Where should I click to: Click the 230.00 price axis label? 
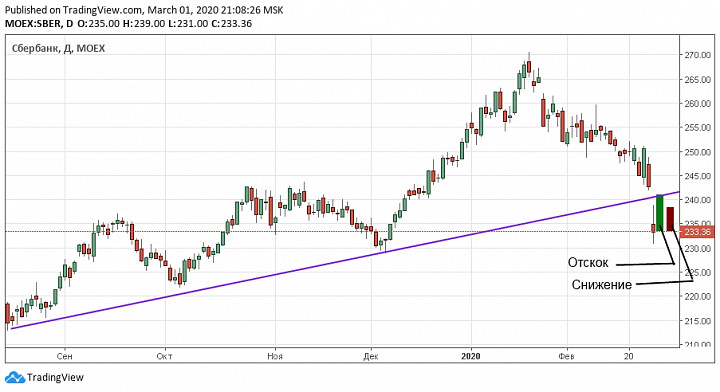pos(698,248)
